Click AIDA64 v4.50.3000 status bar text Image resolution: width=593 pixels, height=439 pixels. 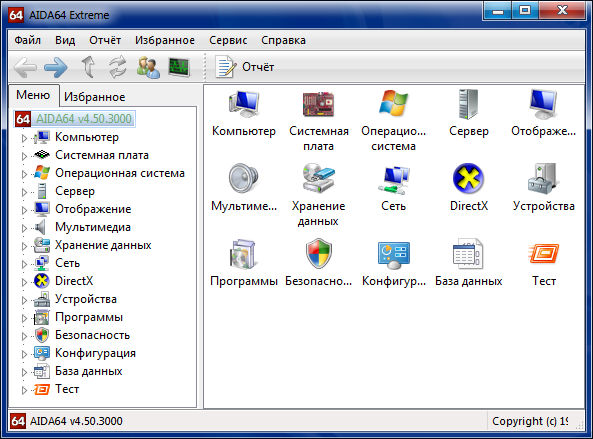click(x=76, y=421)
